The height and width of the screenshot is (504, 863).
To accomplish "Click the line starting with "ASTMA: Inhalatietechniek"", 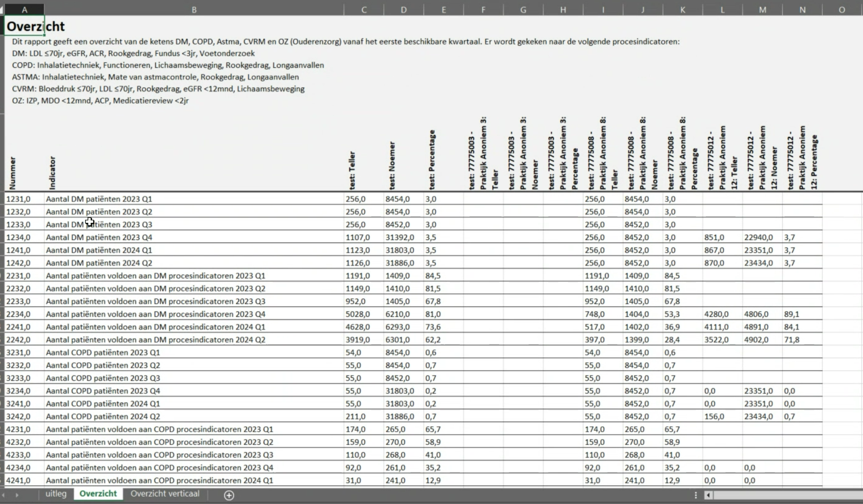I will click(x=155, y=77).
